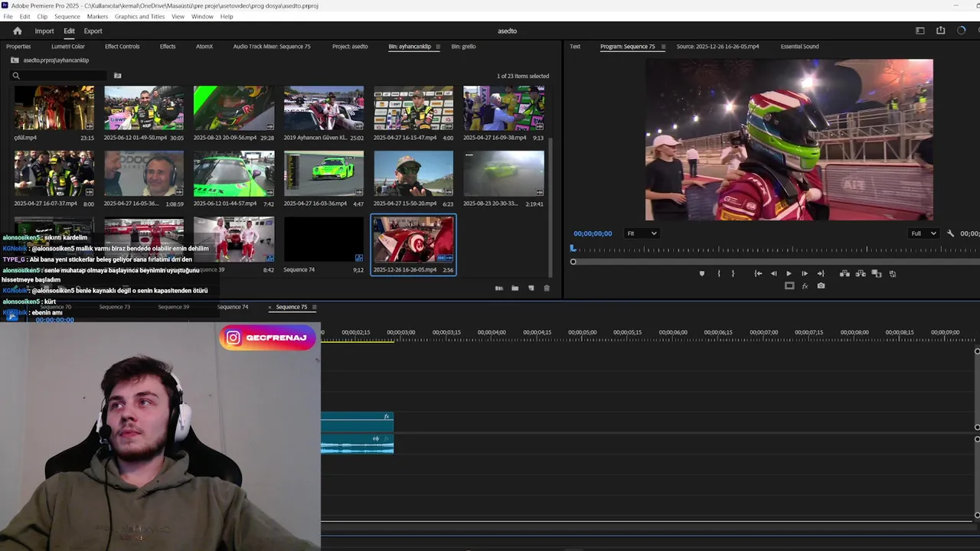This screenshot has width=980, height=551.
Task: Step back one frame
Action: (x=773, y=273)
